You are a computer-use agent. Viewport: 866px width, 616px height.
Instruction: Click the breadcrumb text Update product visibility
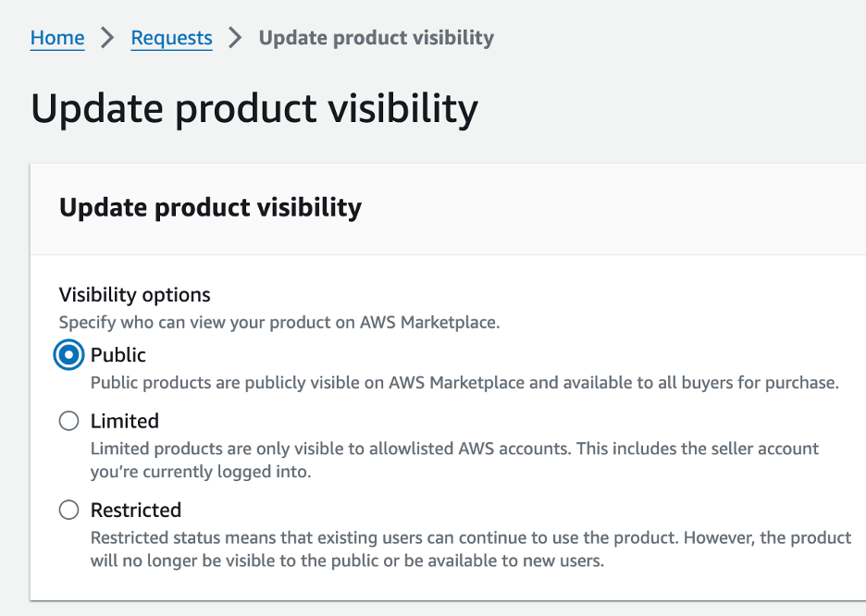(x=376, y=38)
